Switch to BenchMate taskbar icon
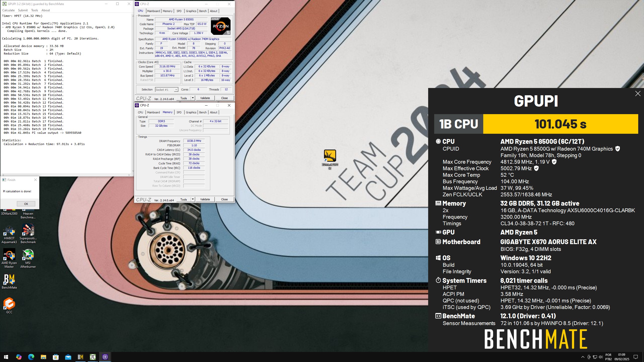The height and width of the screenshot is (362, 644). (80, 357)
